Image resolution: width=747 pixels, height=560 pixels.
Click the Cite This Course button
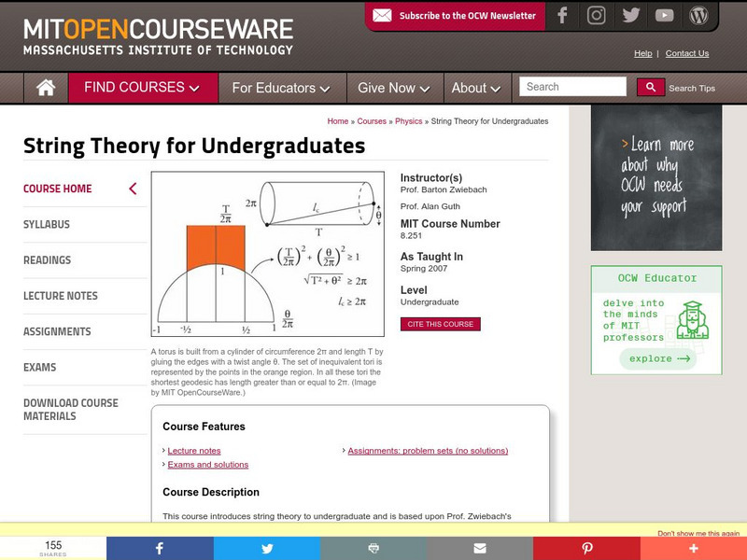click(441, 324)
